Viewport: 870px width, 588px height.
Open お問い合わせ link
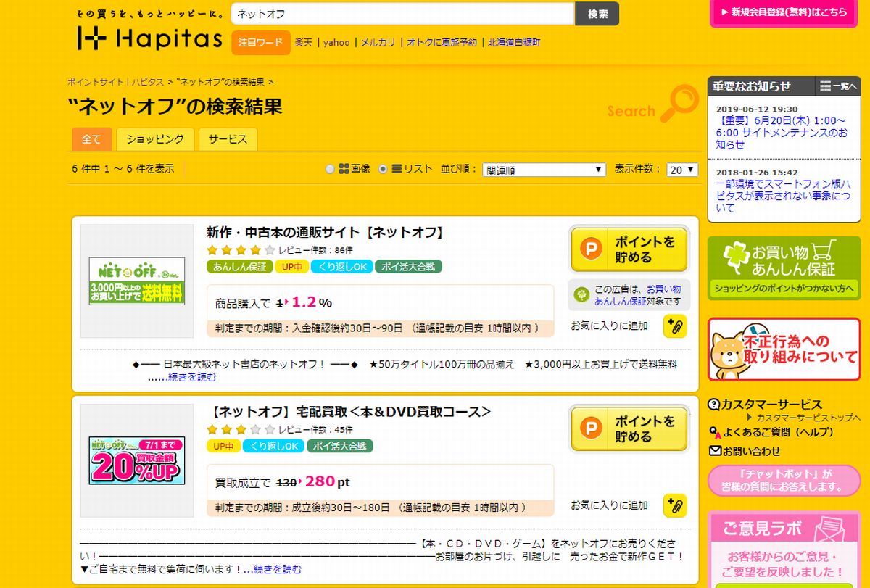752,451
